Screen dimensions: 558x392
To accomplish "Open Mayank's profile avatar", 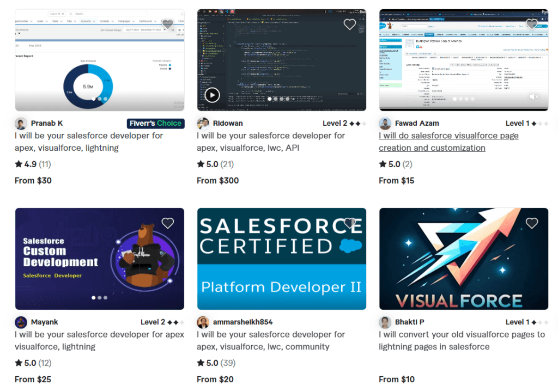I will 21,322.
